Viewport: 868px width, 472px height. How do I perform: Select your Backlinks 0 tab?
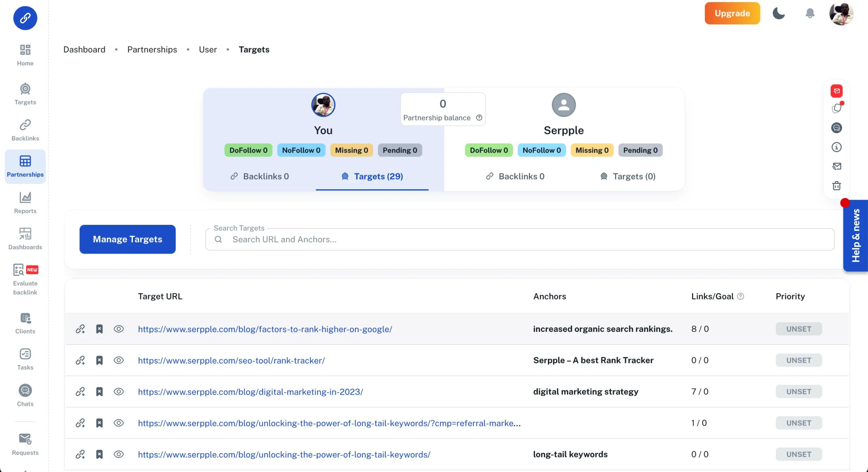(259, 176)
